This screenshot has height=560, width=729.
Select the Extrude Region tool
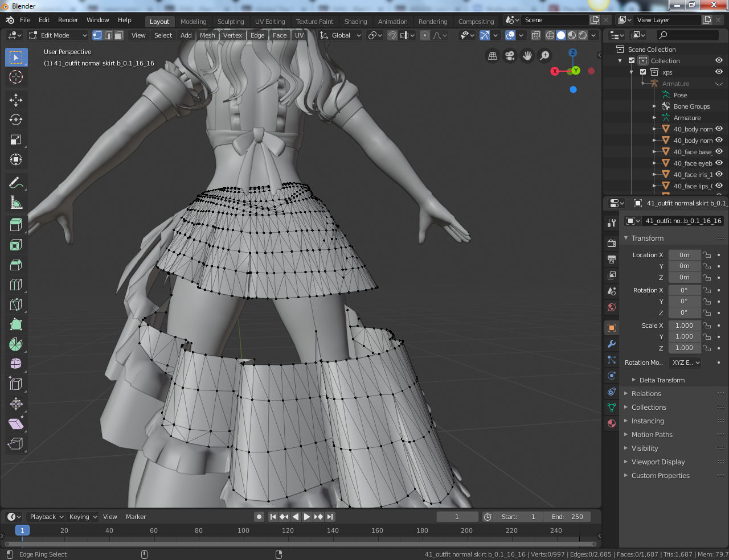(16, 225)
